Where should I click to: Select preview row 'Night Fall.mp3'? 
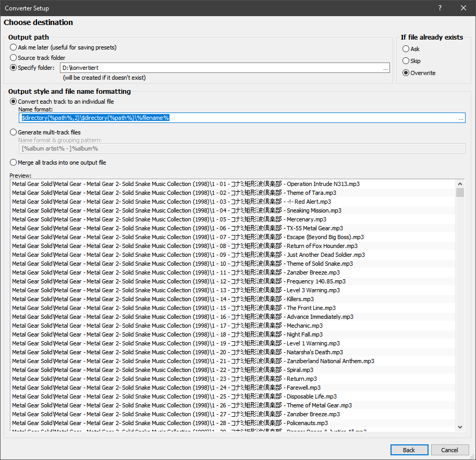click(233, 334)
